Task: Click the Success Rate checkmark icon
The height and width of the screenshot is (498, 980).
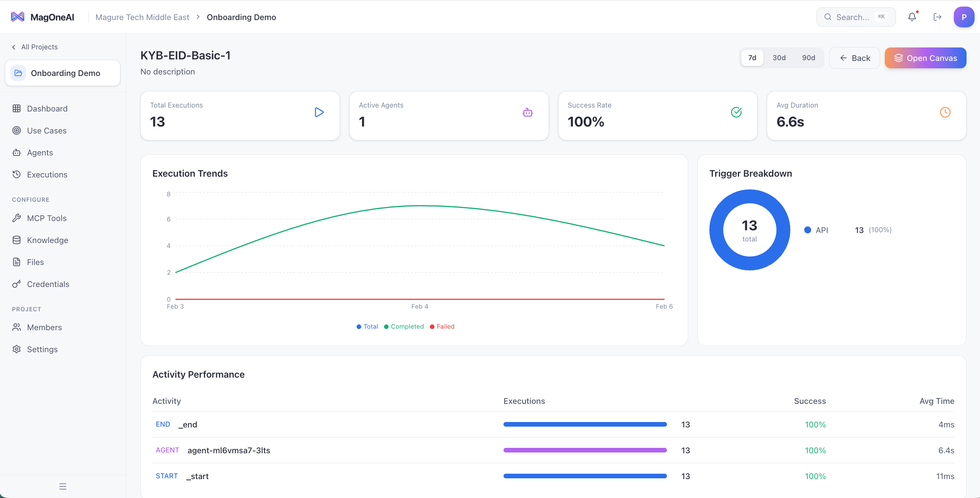Action: [x=736, y=112]
